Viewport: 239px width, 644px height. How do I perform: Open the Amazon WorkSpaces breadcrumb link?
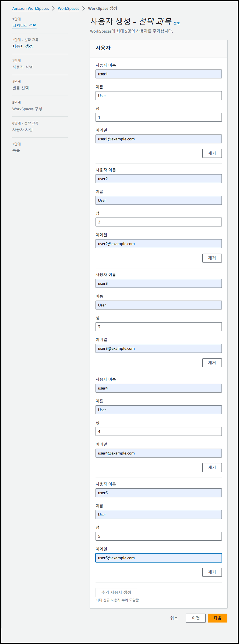click(30, 8)
